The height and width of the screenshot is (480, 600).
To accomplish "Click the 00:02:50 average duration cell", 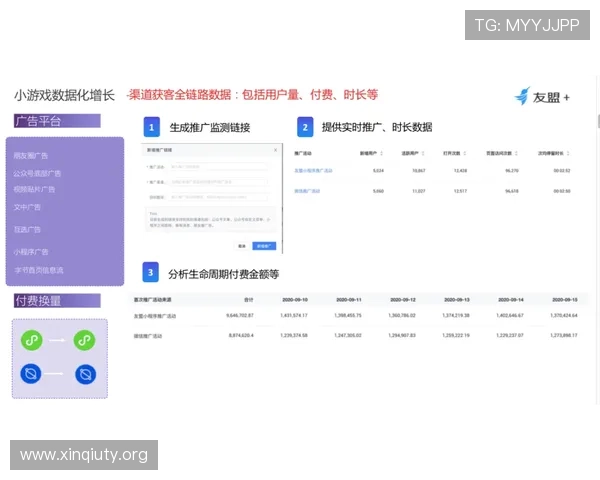I will (562, 191).
